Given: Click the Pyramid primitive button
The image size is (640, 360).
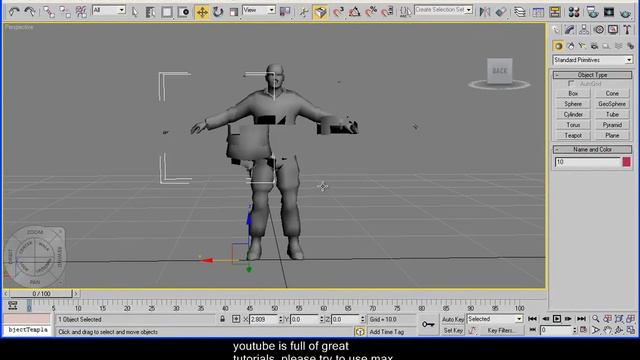Looking at the screenshot, I should [x=612, y=125].
